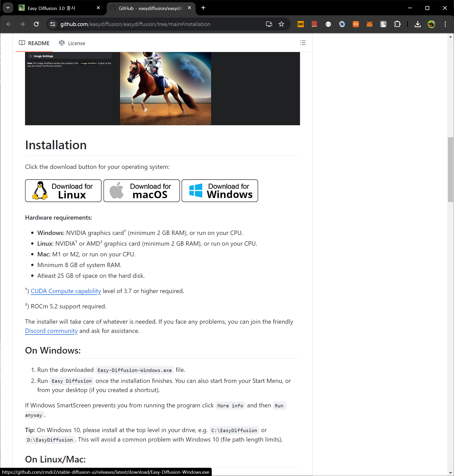The height and width of the screenshot is (476, 454).
Task: Open the gray square extension icon
Action: coord(384,24)
